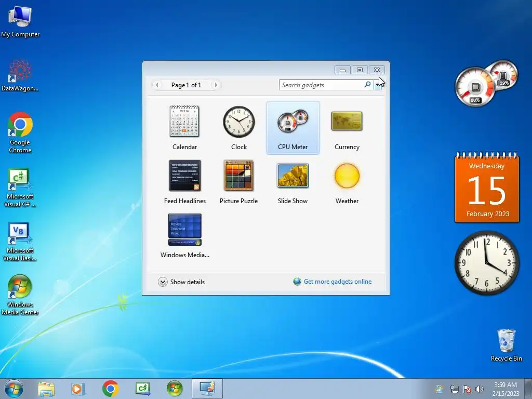
Task: Open search options dropdown arrow
Action: tap(378, 85)
